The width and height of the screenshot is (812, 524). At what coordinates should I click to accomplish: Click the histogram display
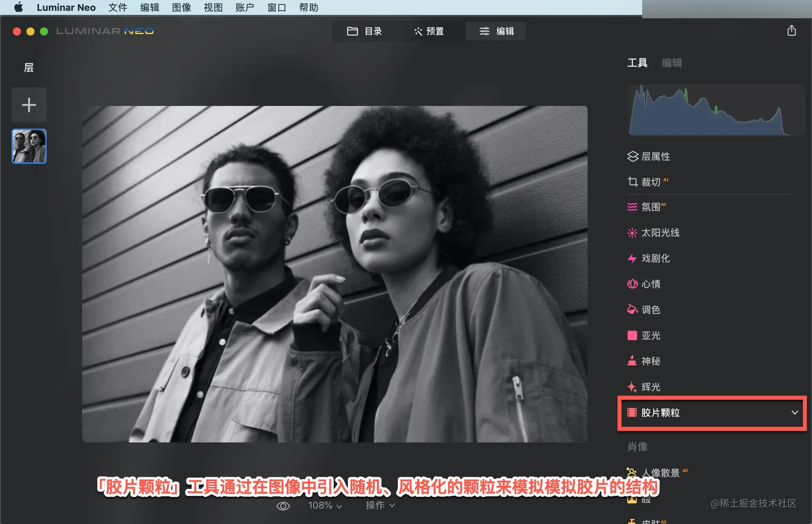tap(715, 110)
